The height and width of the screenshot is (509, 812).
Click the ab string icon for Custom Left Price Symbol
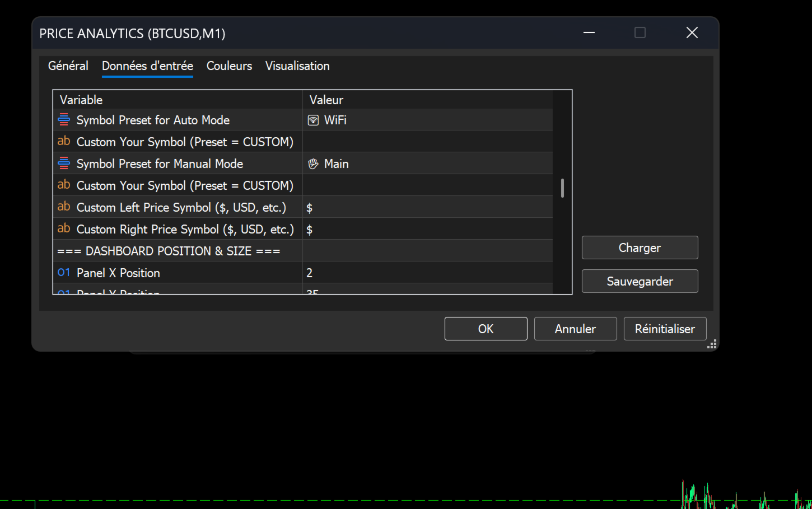click(64, 207)
